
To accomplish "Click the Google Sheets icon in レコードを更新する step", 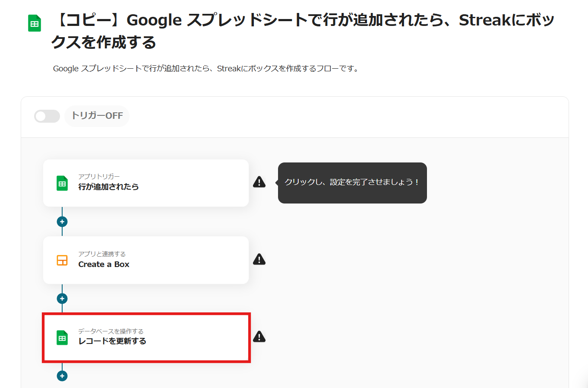I will coord(62,337).
